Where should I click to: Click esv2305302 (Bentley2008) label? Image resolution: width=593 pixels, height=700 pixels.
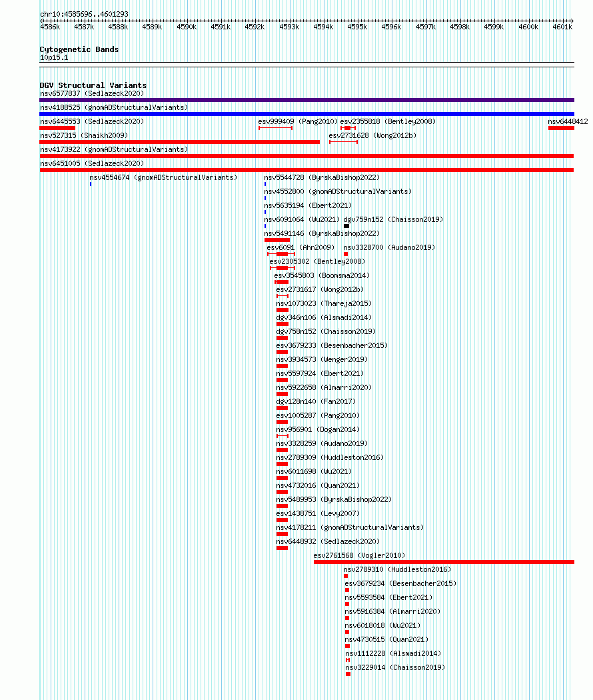317,261
